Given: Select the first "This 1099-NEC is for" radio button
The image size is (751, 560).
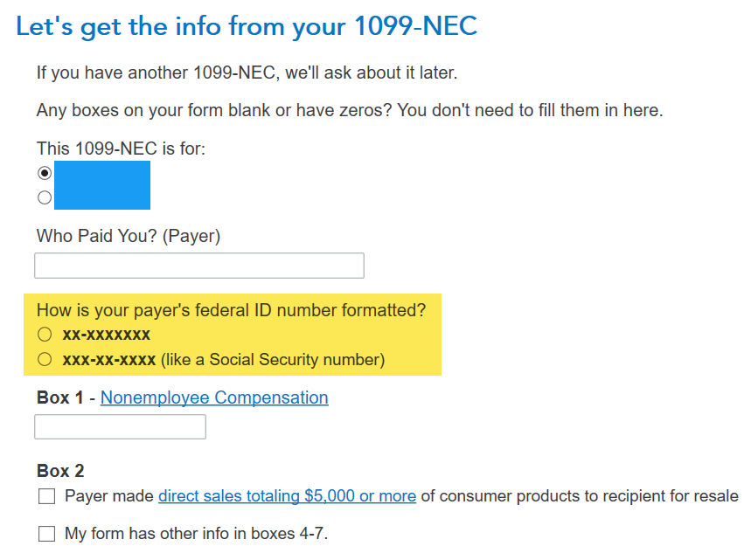Looking at the screenshot, I should pos(45,173).
